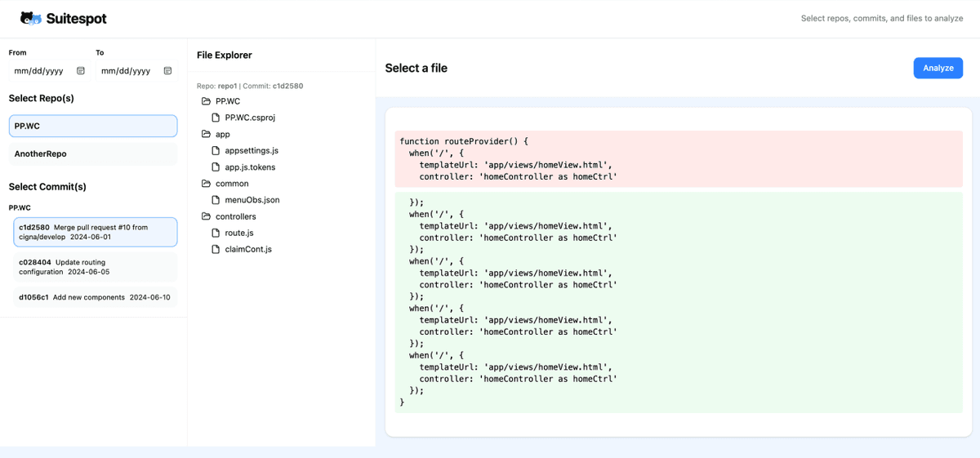Click the PP.WC folder icon
The height and width of the screenshot is (458, 980).
206,101
